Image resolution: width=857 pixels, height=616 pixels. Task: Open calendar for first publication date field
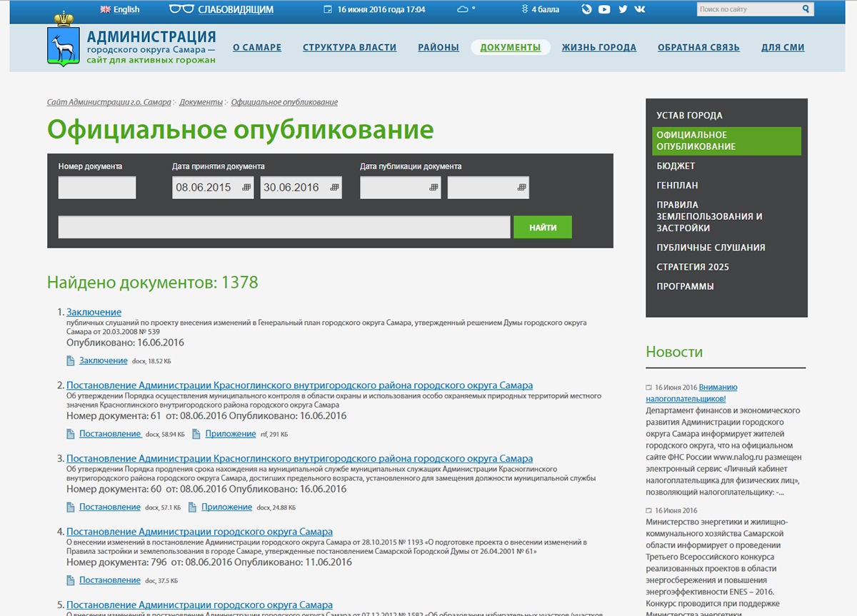point(433,187)
